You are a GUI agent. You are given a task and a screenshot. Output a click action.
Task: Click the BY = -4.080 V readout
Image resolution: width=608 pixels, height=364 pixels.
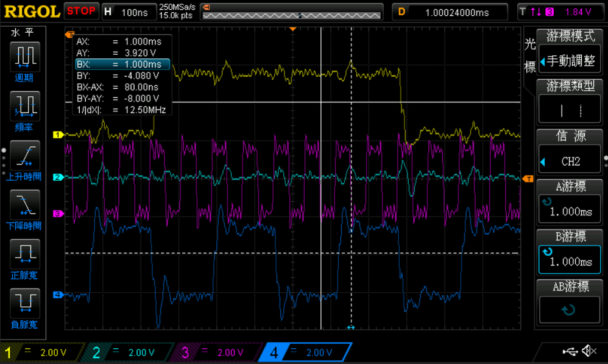(x=118, y=75)
